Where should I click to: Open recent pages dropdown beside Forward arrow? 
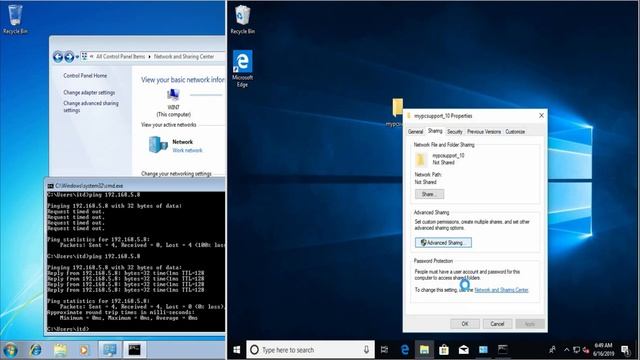(77, 57)
